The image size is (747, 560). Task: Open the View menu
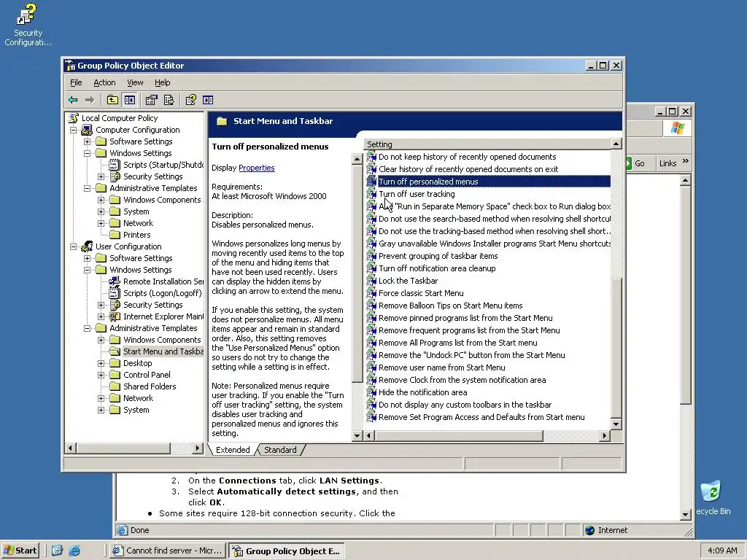(x=135, y=82)
